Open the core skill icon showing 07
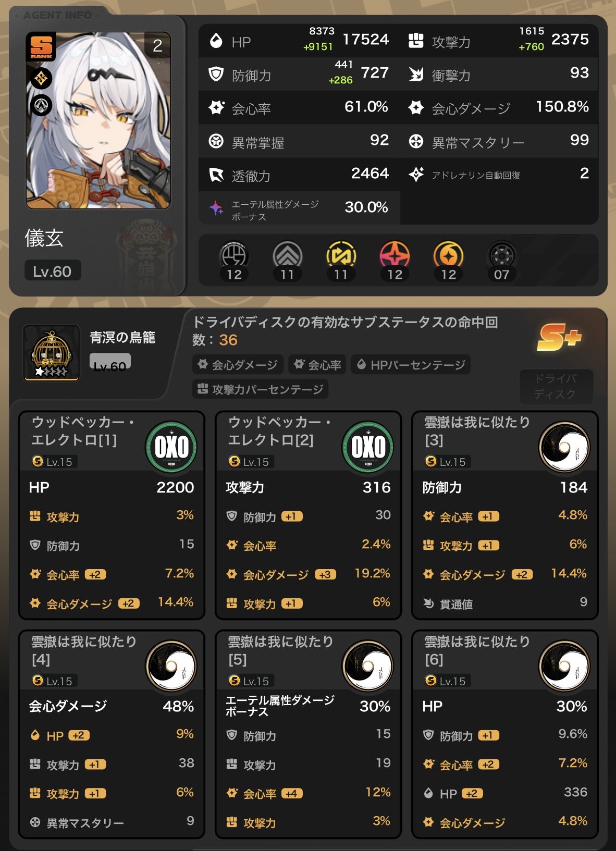Viewport: 616px width, 851px height. [502, 257]
